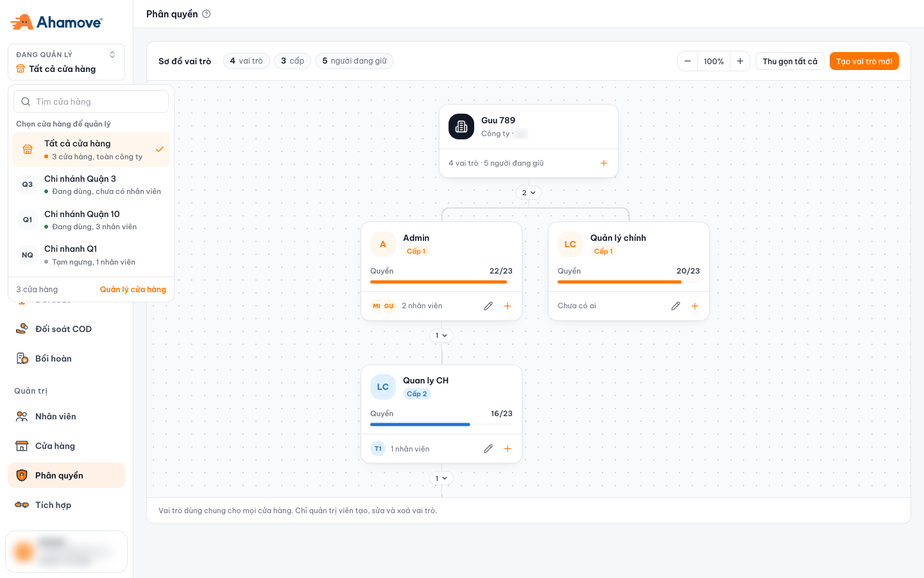Collapse the 1 child expander under Admin card
This screenshot has width=924, height=578.
pyautogui.click(x=441, y=335)
